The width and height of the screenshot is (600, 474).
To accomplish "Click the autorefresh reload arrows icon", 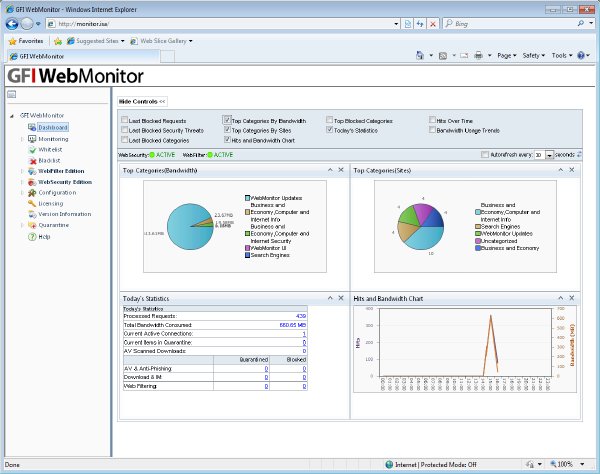I will pyautogui.click(x=579, y=155).
